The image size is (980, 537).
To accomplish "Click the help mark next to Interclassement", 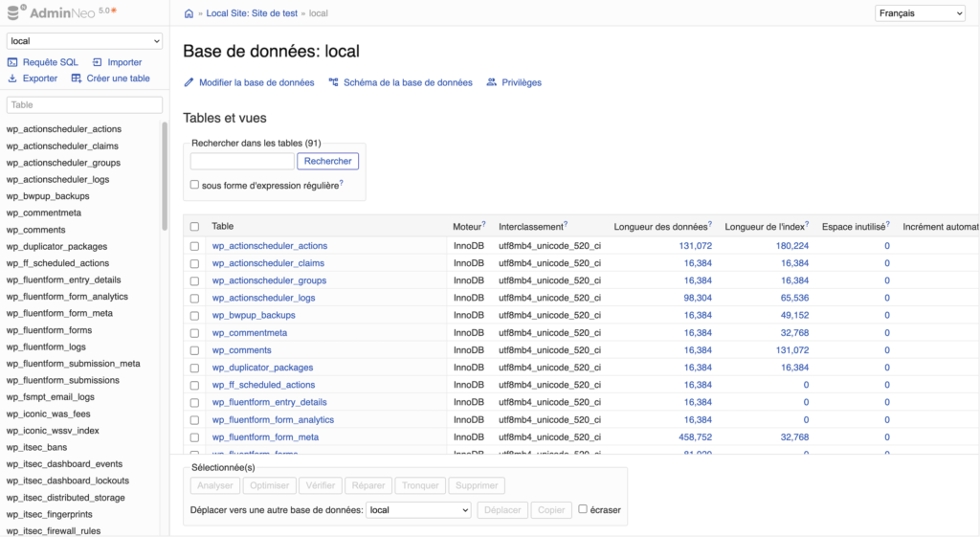I will [x=566, y=224].
